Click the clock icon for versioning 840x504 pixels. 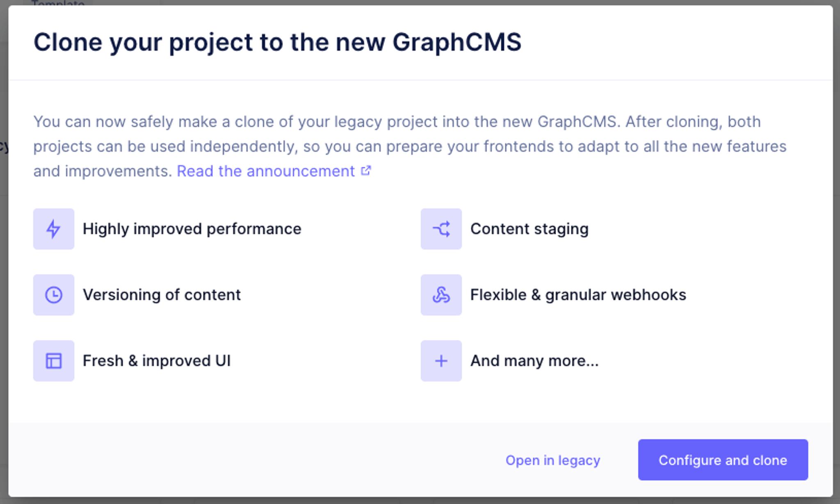coord(54,295)
